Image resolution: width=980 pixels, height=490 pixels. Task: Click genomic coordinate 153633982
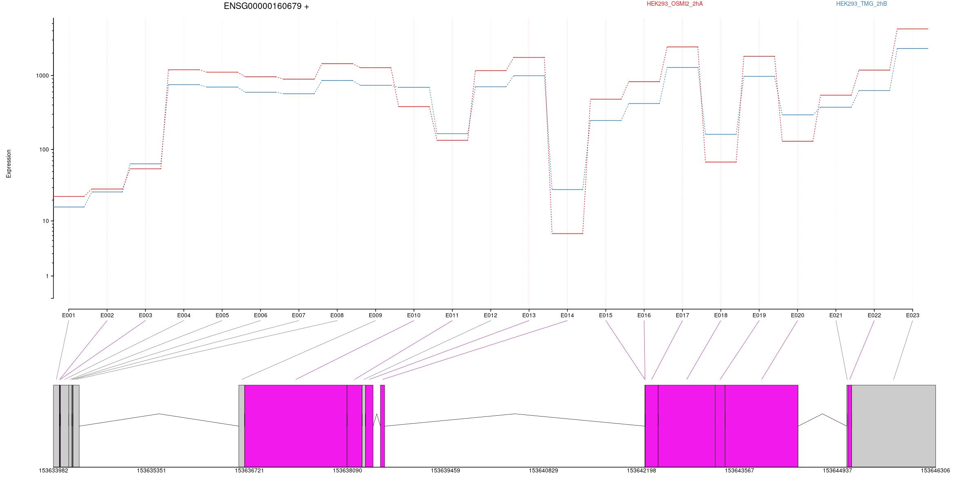click(53, 470)
